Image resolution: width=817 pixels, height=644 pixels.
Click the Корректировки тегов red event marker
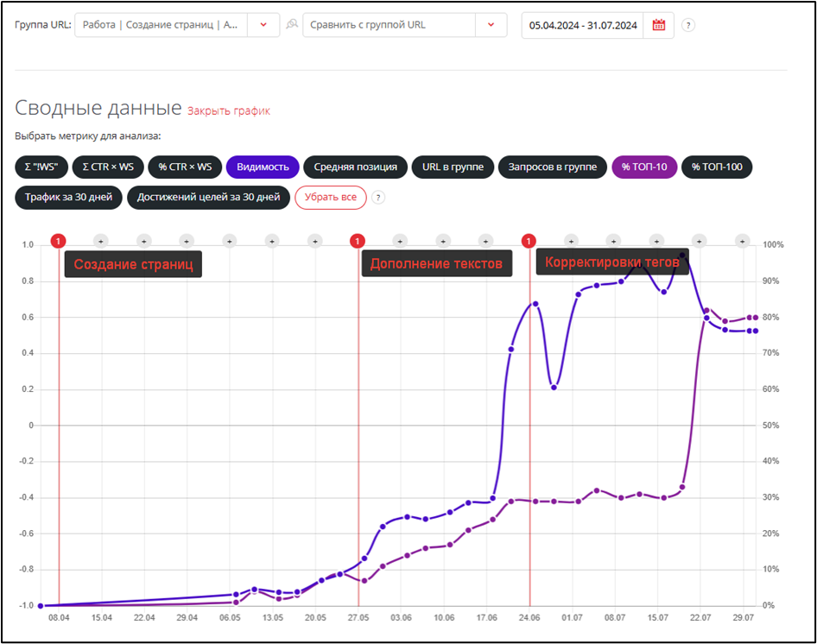[529, 241]
